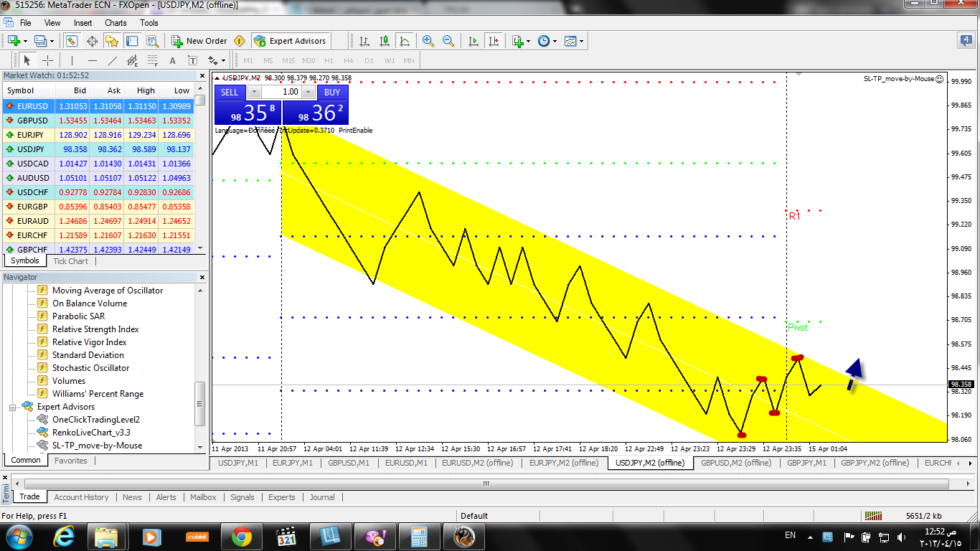The width and height of the screenshot is (980, 551).
Task: Select the trendline drawing tool
Action: point(113,60)
